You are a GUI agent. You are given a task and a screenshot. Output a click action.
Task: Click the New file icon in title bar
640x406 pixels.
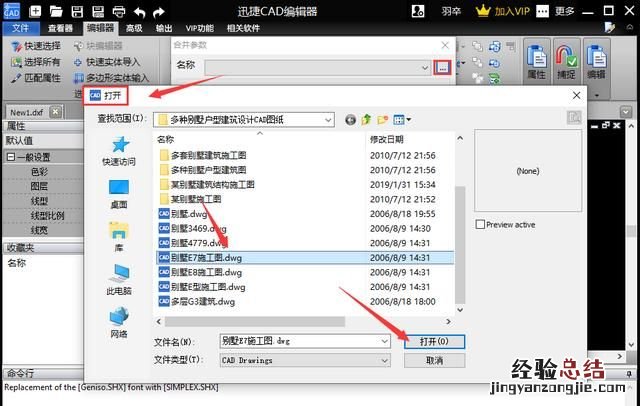click(36, 11)
